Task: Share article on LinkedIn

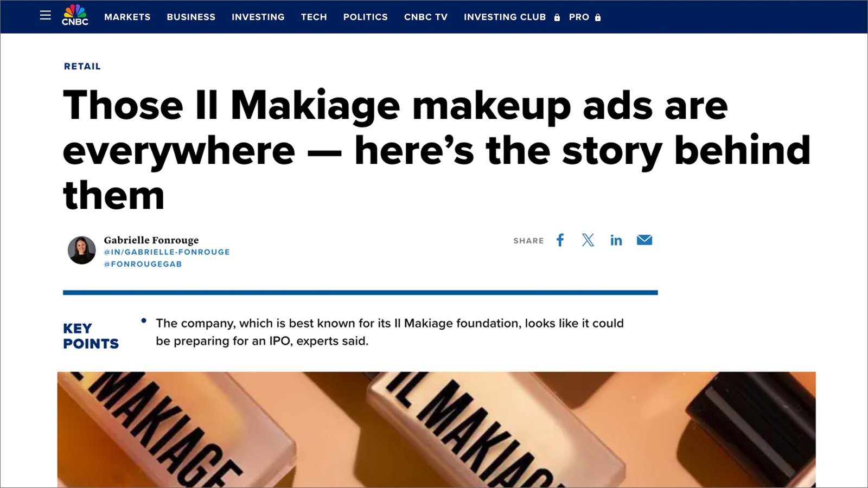Action: tap(616, 240)
